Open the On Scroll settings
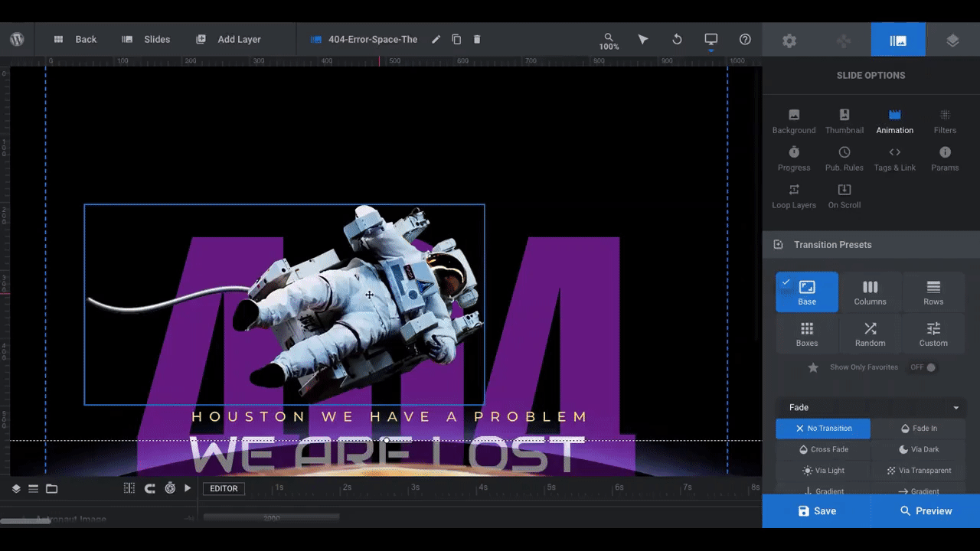Viewport: 980px width, 551px height. coord(844,197)
